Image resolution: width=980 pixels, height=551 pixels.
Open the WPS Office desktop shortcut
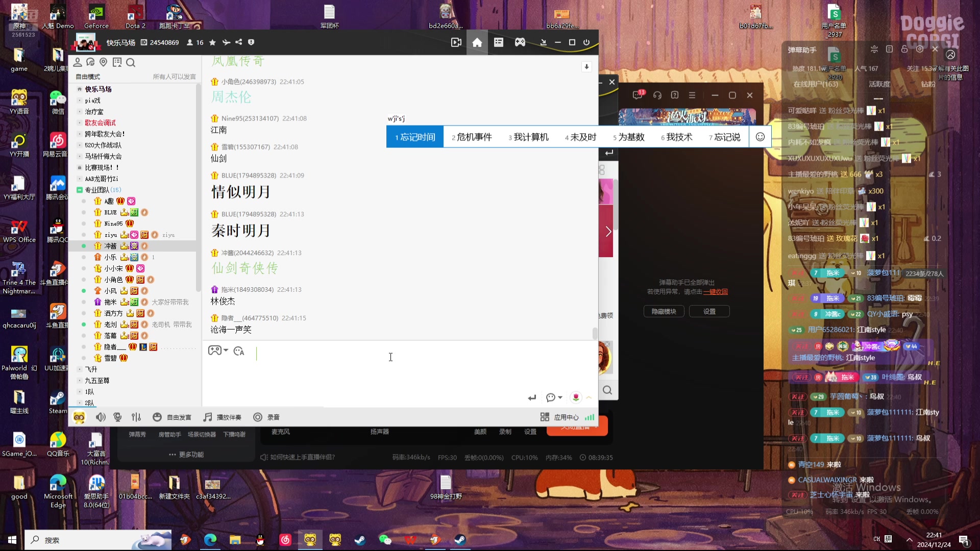19,231
